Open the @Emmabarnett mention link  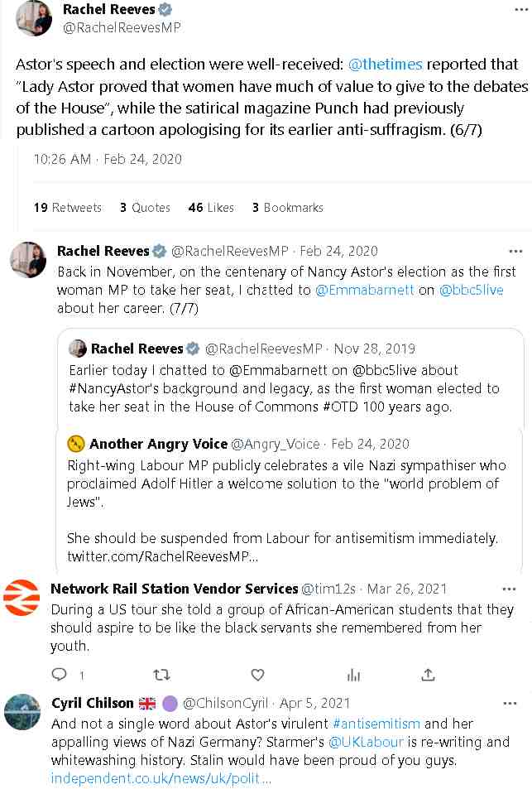(x=365, y=290)
